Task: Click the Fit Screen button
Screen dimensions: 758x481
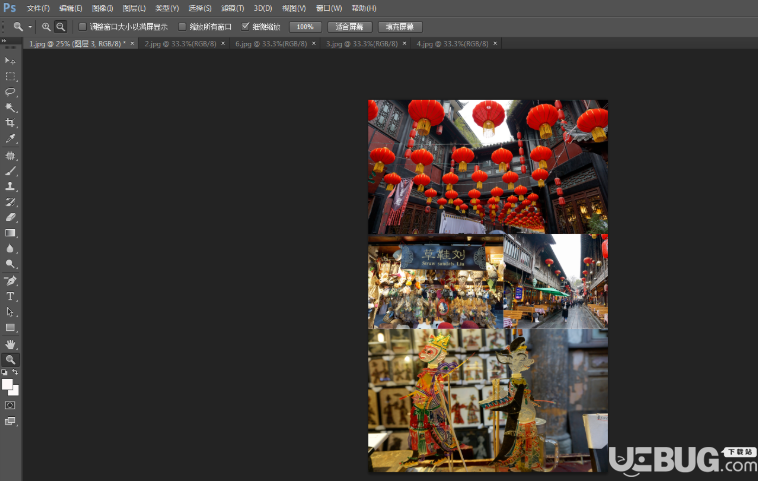Action: (x=350, y=27)
